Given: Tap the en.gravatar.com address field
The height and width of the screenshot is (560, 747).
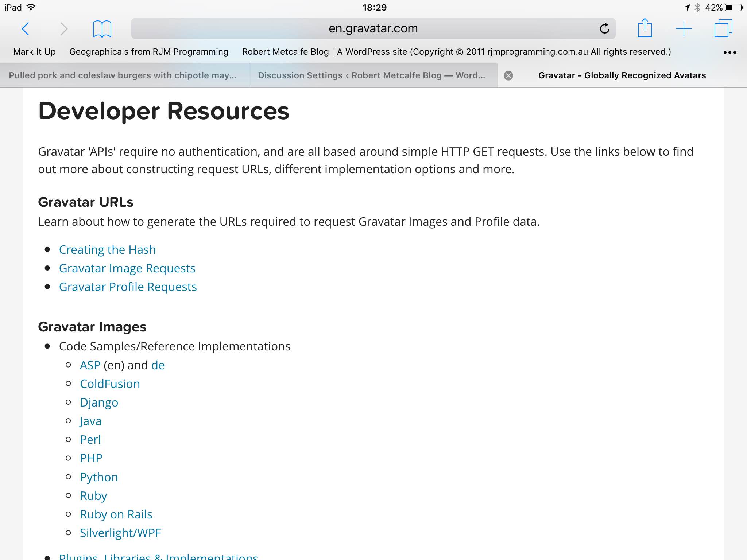Looking at the screenshot, I should [x=373, y=28].
